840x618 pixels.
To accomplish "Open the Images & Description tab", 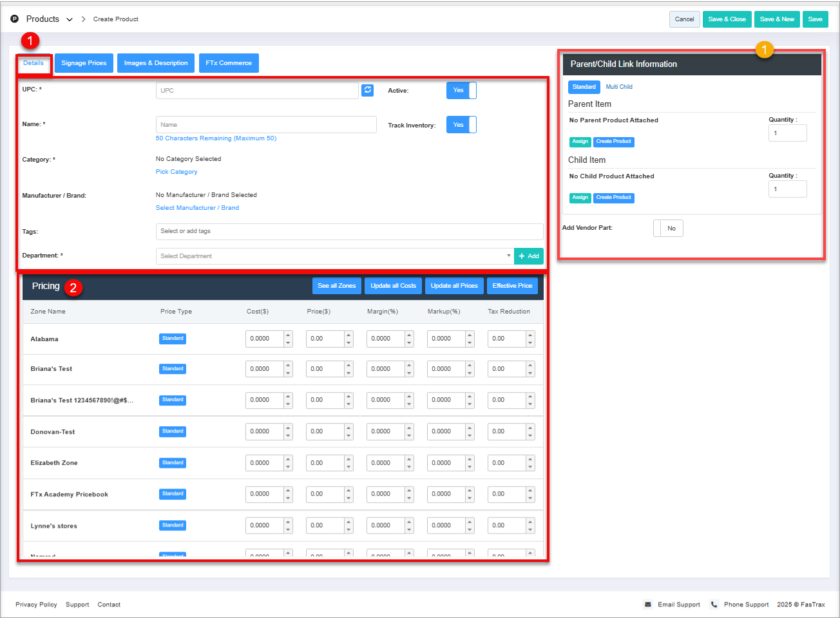I will point(156,63).
